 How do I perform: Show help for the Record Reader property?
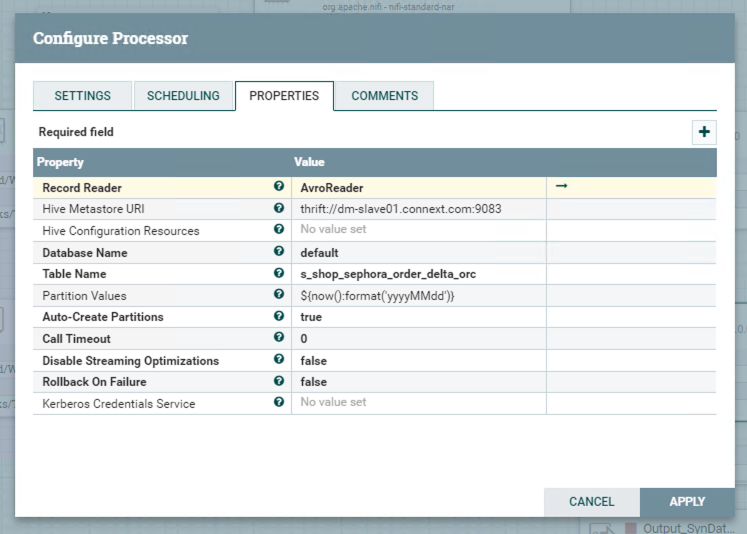[279, 187]
